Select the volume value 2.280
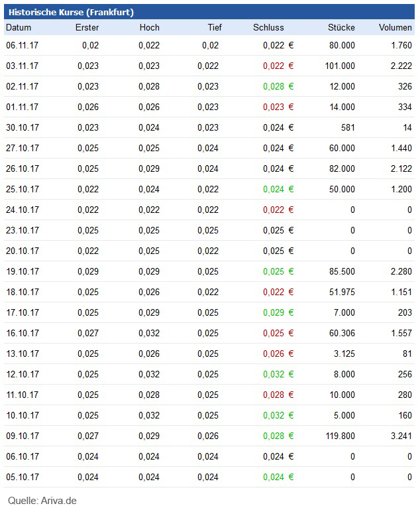 (400, 271)
